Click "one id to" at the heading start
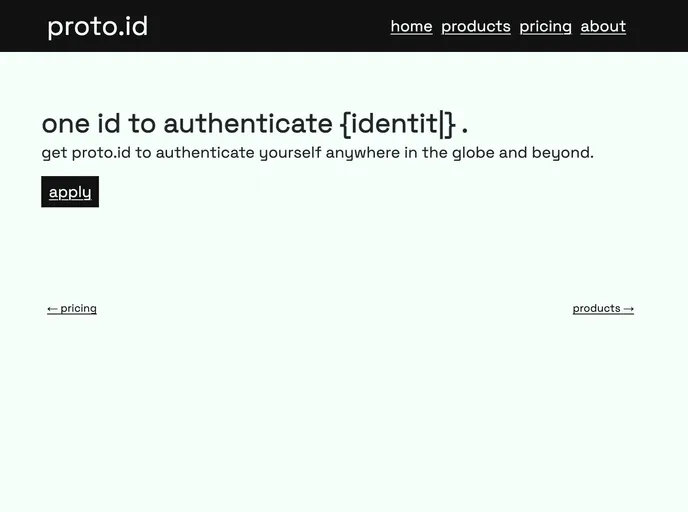 click(98, 123)
